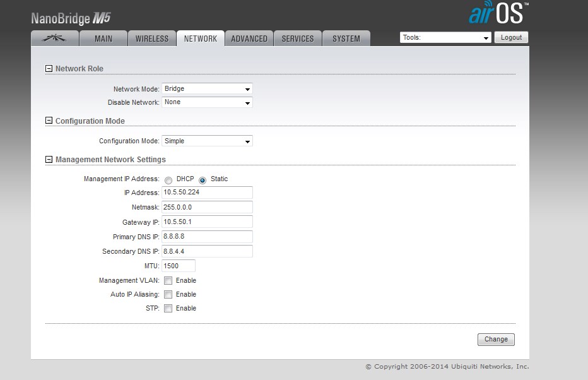Click the copyright Ubiquiti Networks text

click(447, 367)
